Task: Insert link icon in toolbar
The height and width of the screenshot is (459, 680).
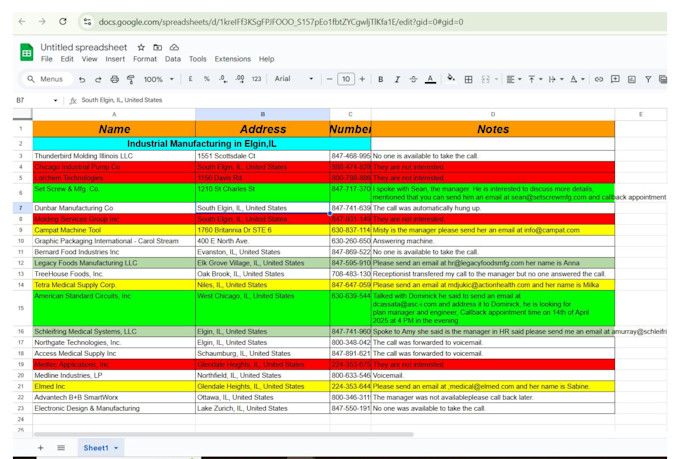Action: tap(599, 79)
